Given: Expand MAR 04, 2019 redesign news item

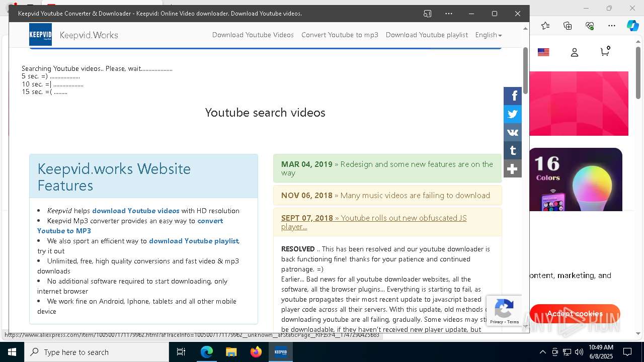Looking at the screenshot, I should click(x=387, y=168).
